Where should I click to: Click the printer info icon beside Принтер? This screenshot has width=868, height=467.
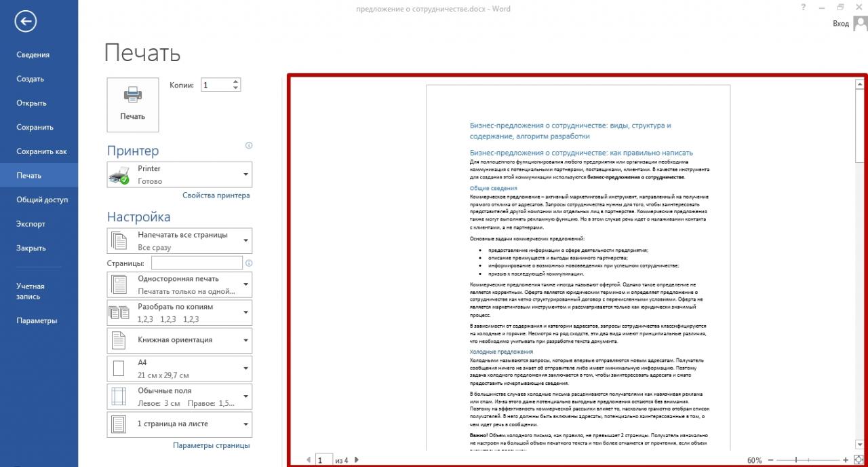click(x=249, y=145)
